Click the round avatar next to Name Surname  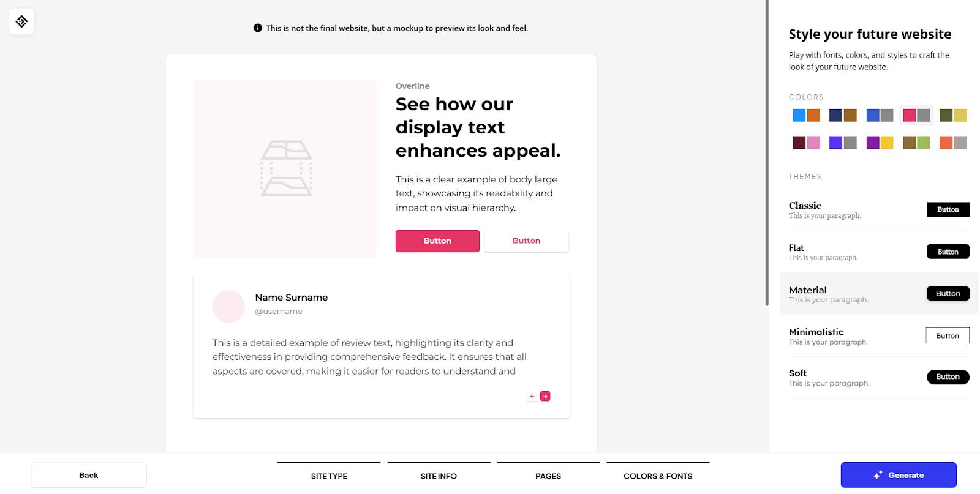[228, 306]
